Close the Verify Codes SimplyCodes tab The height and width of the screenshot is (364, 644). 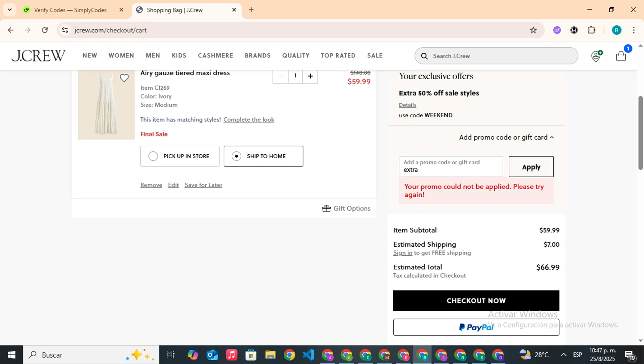click(121, 10)
